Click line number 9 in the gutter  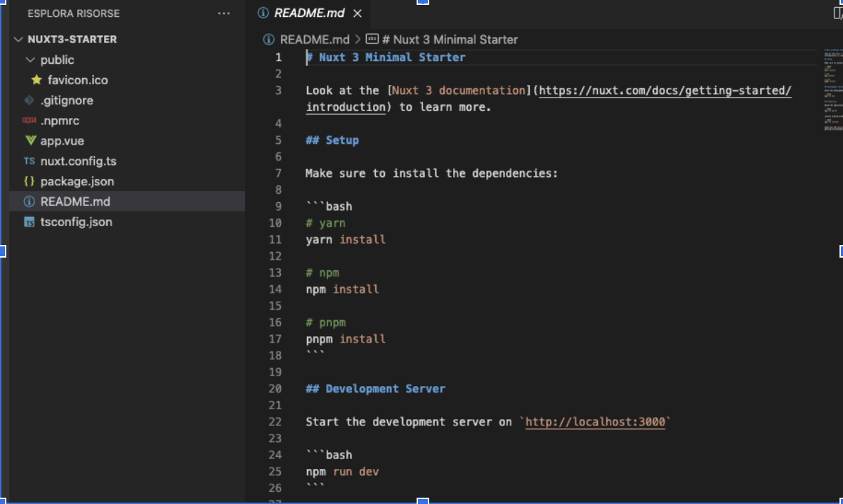tap(278, 206)
